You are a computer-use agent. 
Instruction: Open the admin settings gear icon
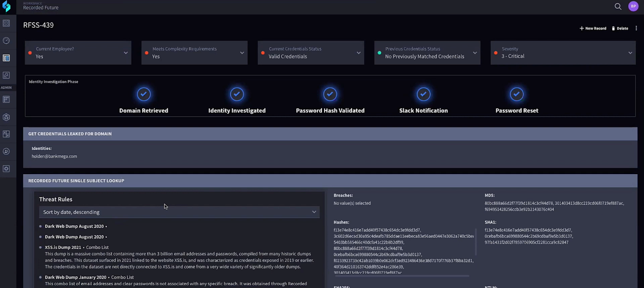(6, 169)
